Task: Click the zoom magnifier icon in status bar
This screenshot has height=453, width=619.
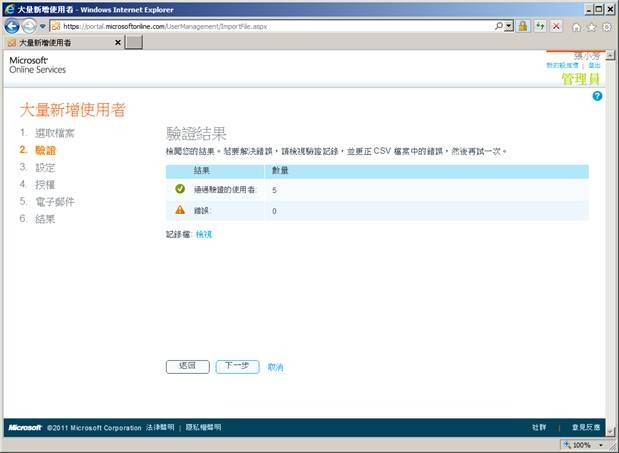Action: (567, 445)
